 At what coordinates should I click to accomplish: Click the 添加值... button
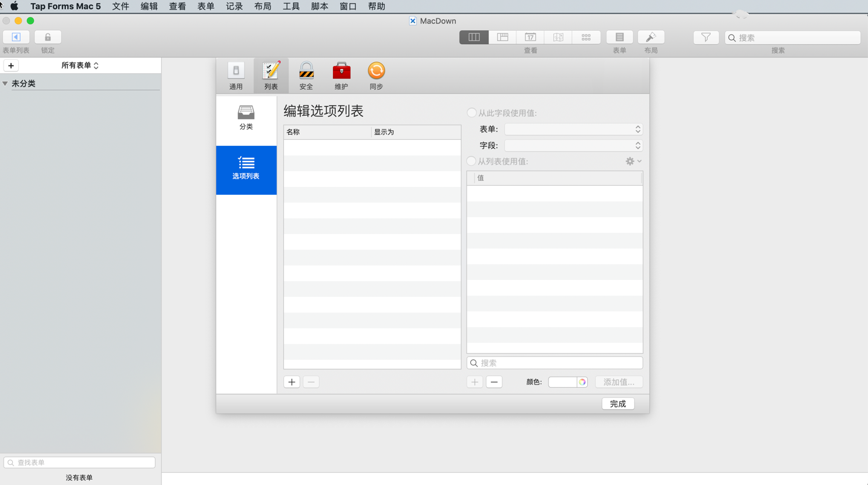pyautogui.click(x=619, y=382)
